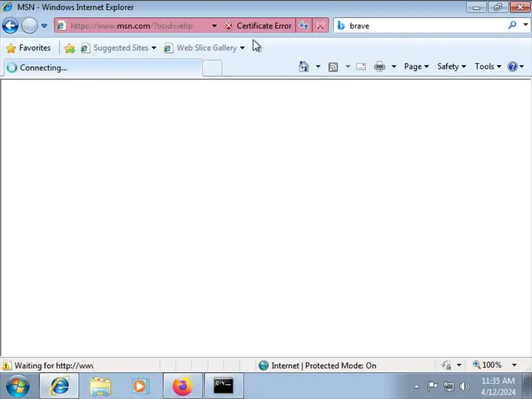Click the status bar warning icon

pos(6,365)
